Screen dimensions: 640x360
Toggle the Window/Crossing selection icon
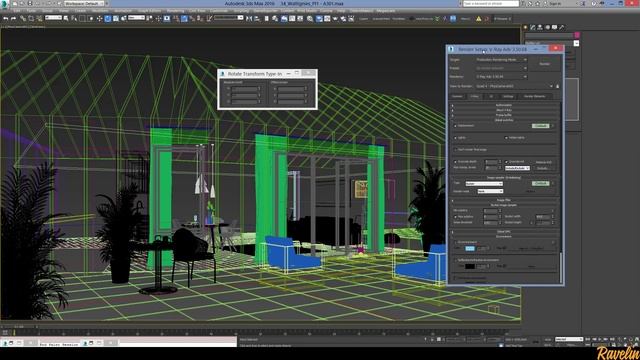(91, 18)
